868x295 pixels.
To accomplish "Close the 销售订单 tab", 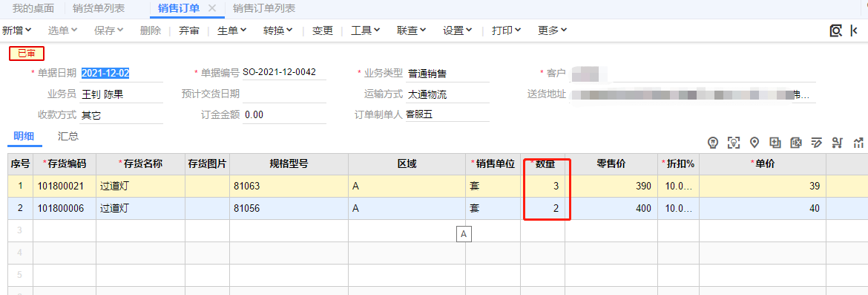I will (211, 8).
